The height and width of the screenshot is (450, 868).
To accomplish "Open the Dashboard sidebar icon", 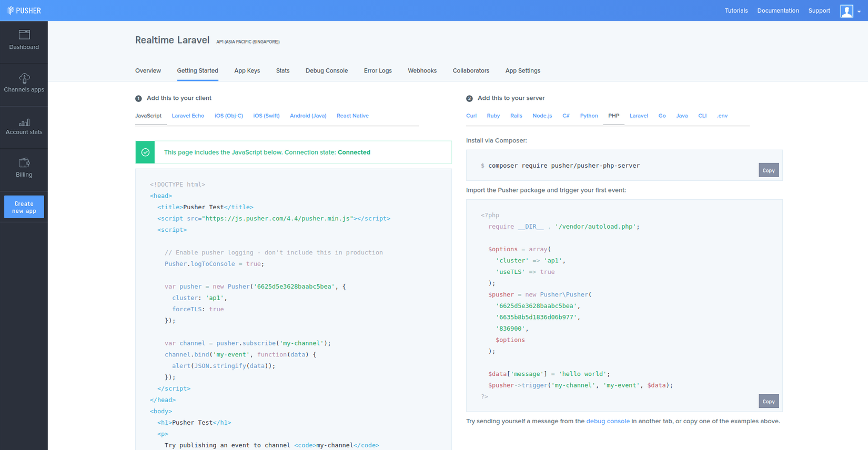I will (x=24, y=40).
